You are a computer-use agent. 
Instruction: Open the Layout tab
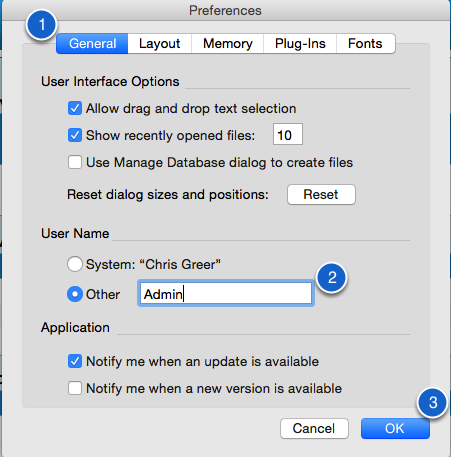(160, 43)
